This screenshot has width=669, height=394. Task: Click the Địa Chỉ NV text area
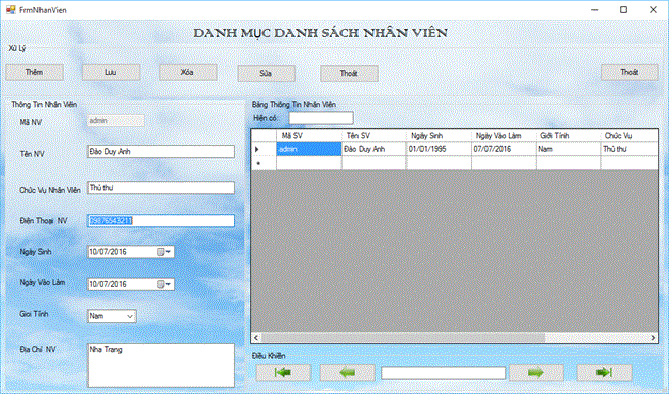[x=161, y=365]
